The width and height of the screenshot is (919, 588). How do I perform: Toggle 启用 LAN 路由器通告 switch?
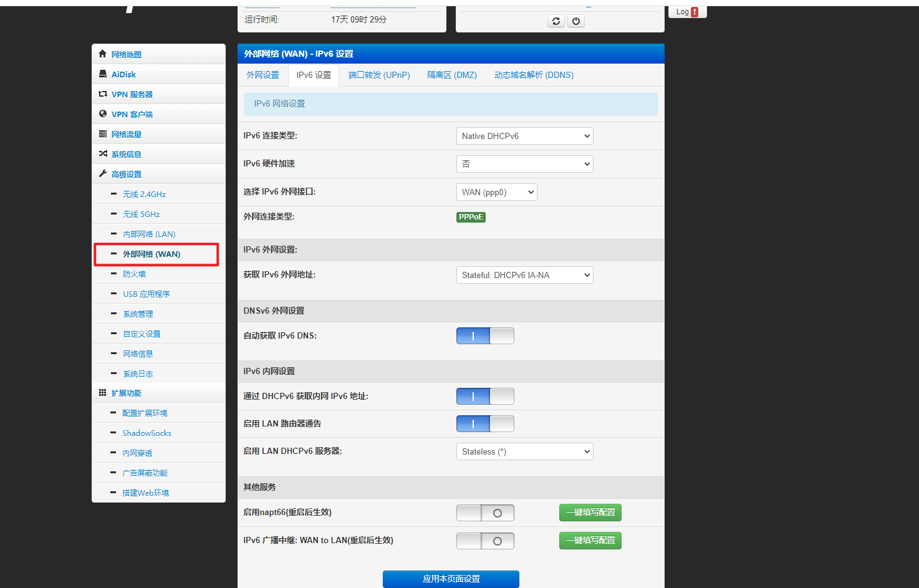(x=485, y=423)
